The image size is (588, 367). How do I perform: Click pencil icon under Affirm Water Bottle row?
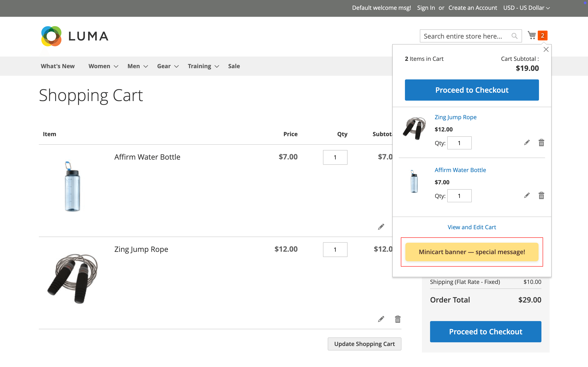pos(381,226)
